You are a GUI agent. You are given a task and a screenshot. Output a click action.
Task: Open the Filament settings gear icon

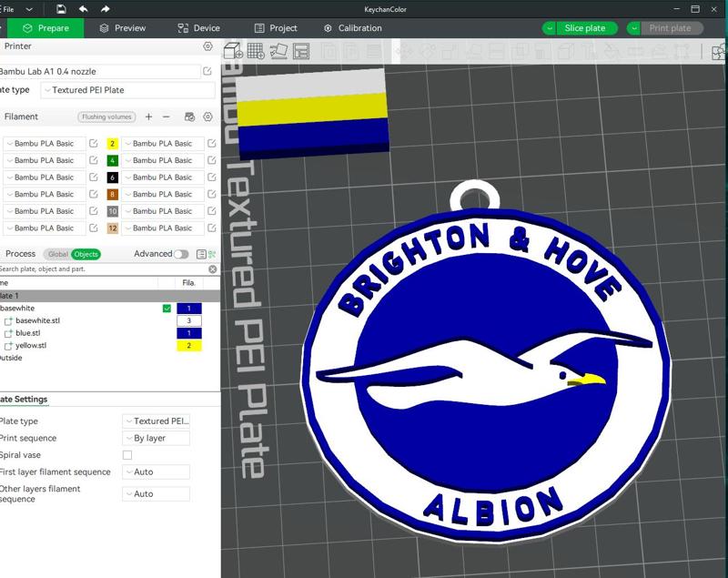click(207, 117)
